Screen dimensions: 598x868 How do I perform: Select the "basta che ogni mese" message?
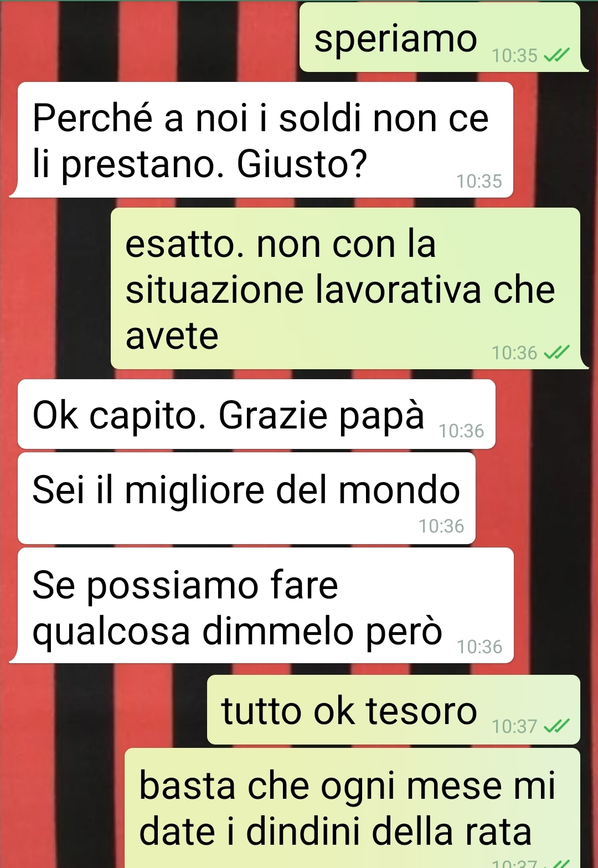(353, 808)
